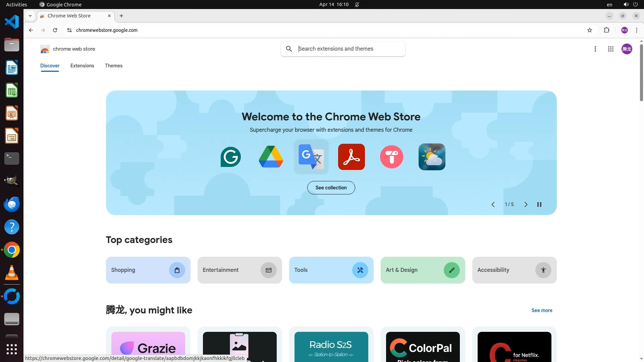The width and height of the screenshot is (644, 362).
Task: Go to next carousel slide
Action: pyautogui.click(x=526, y=204)
